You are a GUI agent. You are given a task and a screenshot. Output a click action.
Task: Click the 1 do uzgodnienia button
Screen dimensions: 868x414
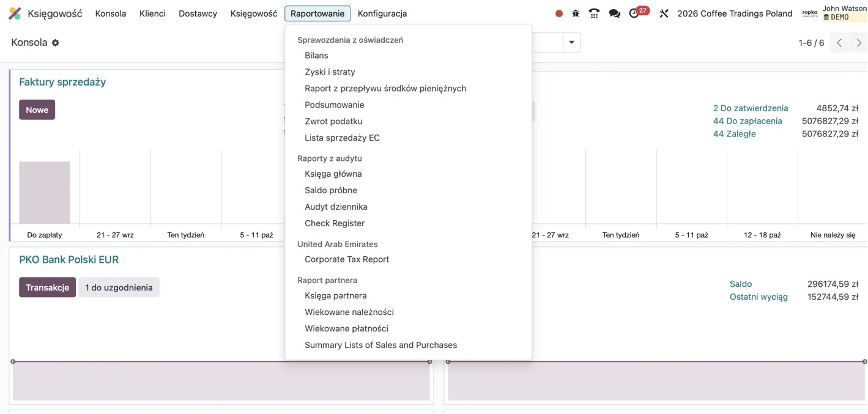point(119,287)
